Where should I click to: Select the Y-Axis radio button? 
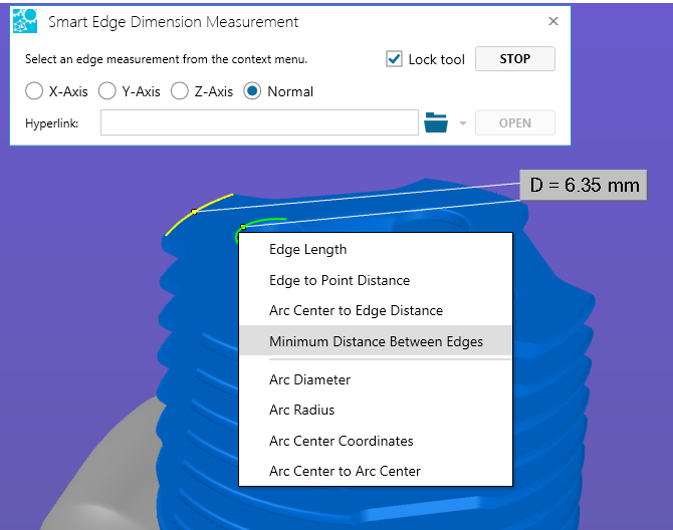point(107,91)
